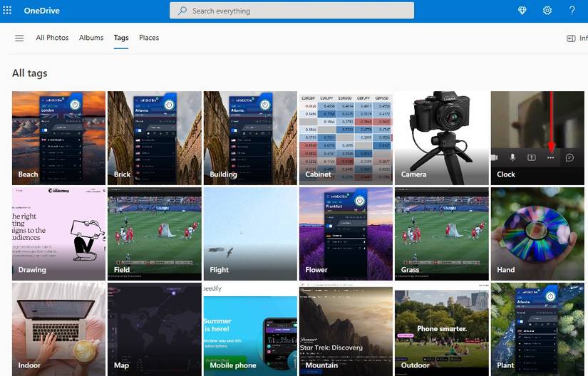
Task: Open the Outdoor tag thumbnail
Action: coord(442,329)
